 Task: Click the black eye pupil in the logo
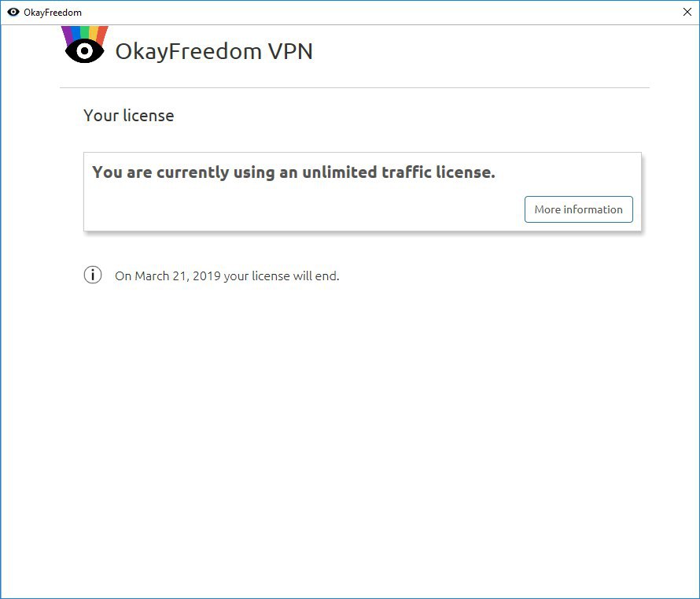pos(84,51)
